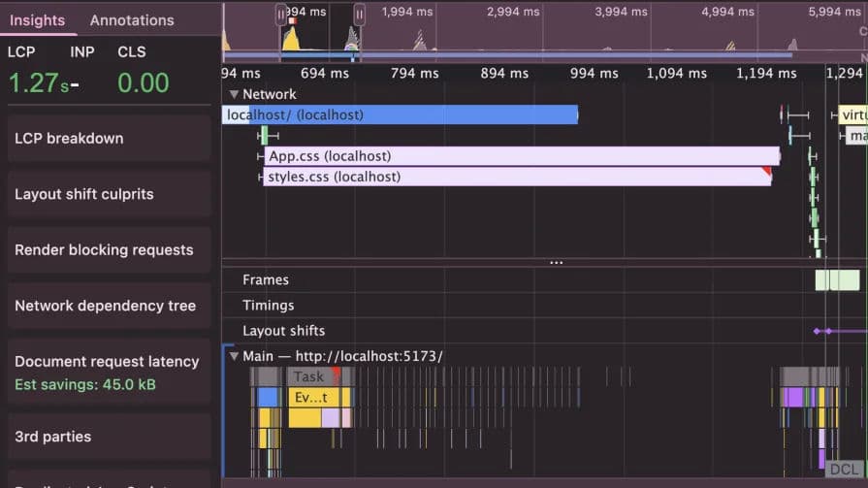Viewport: 868px width, 488px height.
Task: Expand the Layout shift culprits insight
Action: (109, 194)
